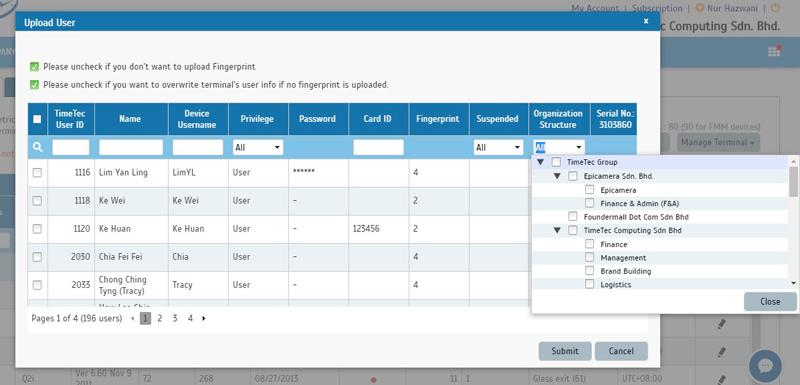The height and width of the screenshot is (385, 800).
Task: Sort by the Name column header
Action: (x=130, y=119)
